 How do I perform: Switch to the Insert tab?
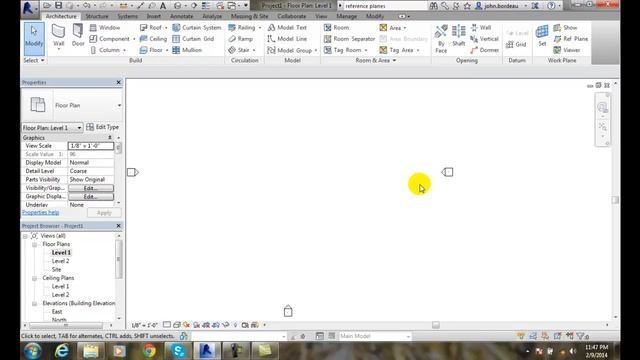[153, 16]
